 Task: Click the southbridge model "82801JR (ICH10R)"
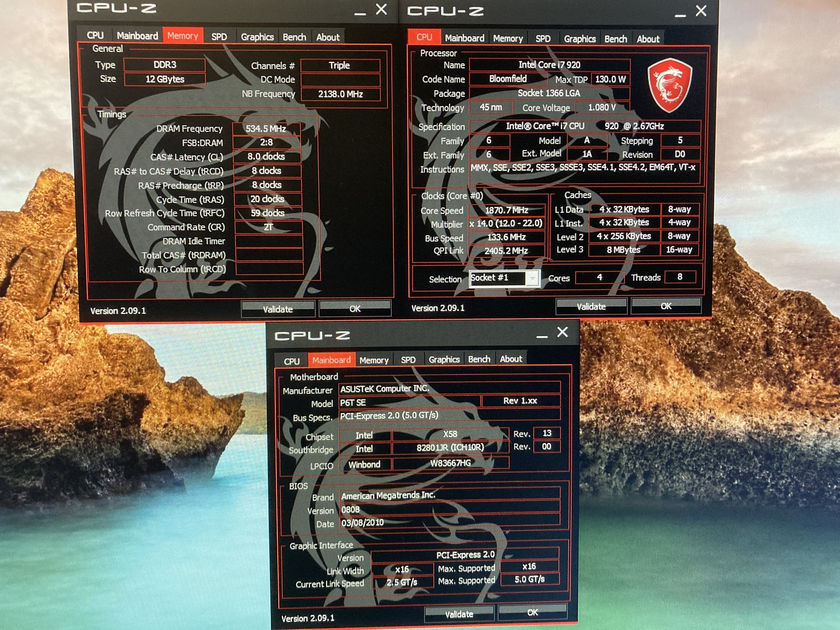click(x=450, y=447)
